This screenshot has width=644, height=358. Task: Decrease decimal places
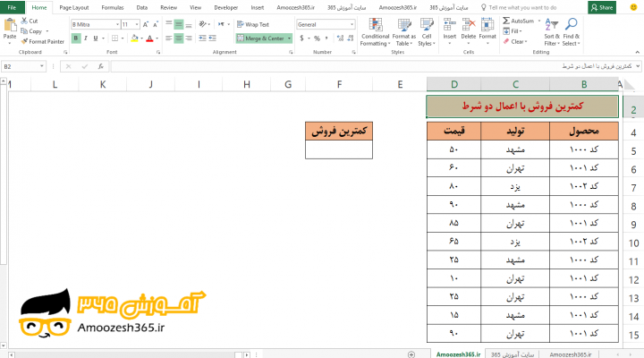coord(351,38)
